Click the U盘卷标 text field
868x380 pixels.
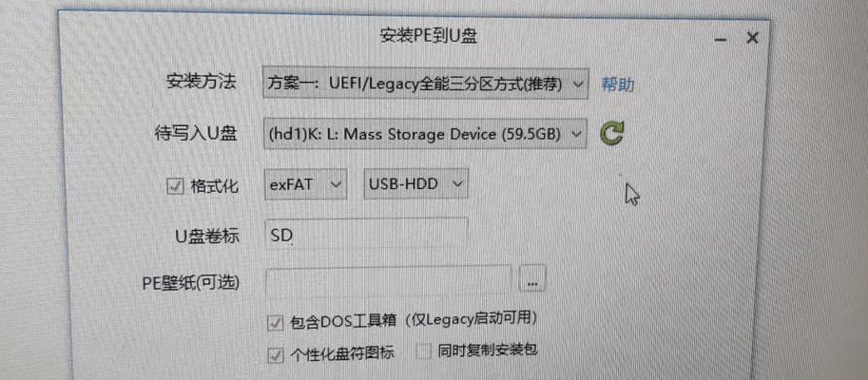(366, 233)
